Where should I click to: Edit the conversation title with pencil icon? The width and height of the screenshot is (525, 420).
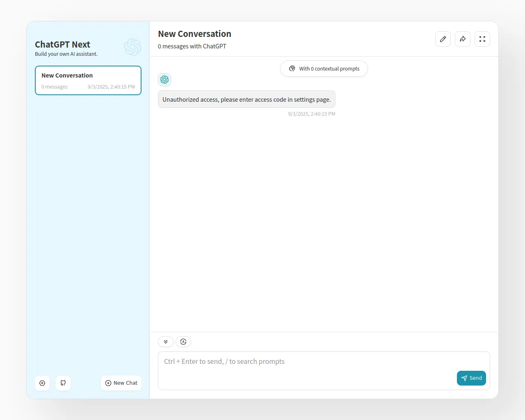(x=443, y=39)
